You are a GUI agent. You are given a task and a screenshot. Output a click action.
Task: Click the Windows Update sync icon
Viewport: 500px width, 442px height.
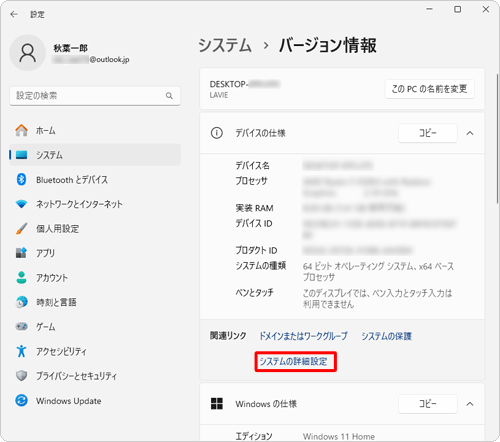click(22, 400)
